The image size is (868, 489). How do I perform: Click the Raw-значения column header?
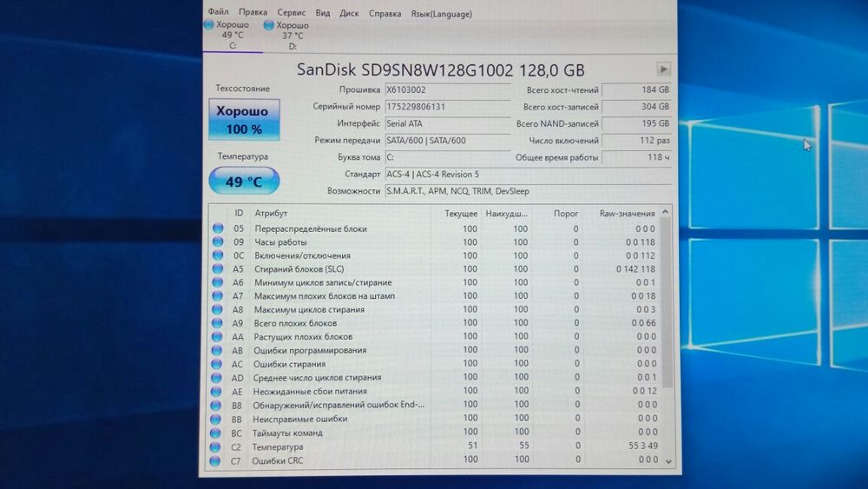click(x=627, y=213)
